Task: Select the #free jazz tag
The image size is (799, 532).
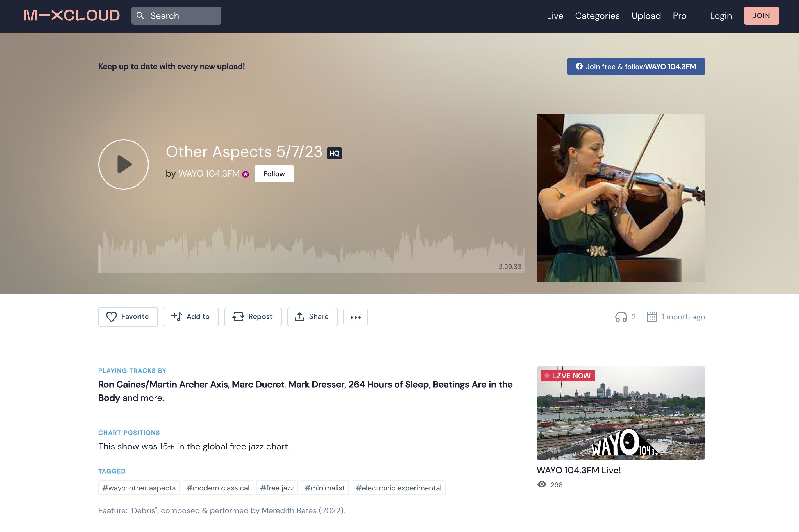Action: click(277, 488)
